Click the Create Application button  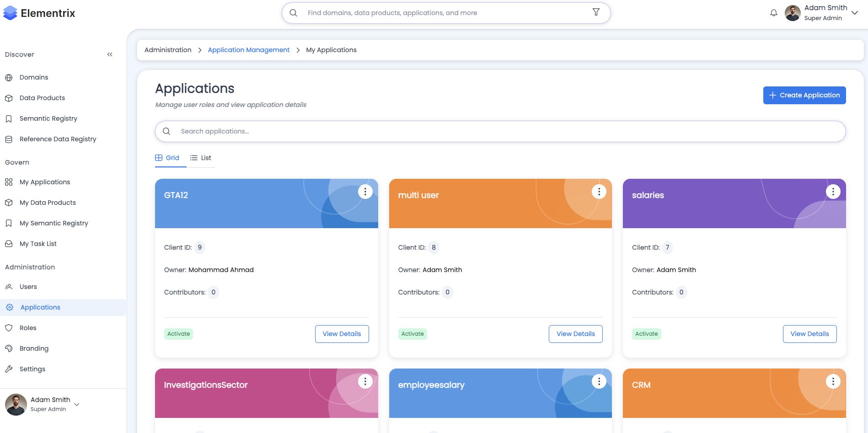click(x=804, y=95)
